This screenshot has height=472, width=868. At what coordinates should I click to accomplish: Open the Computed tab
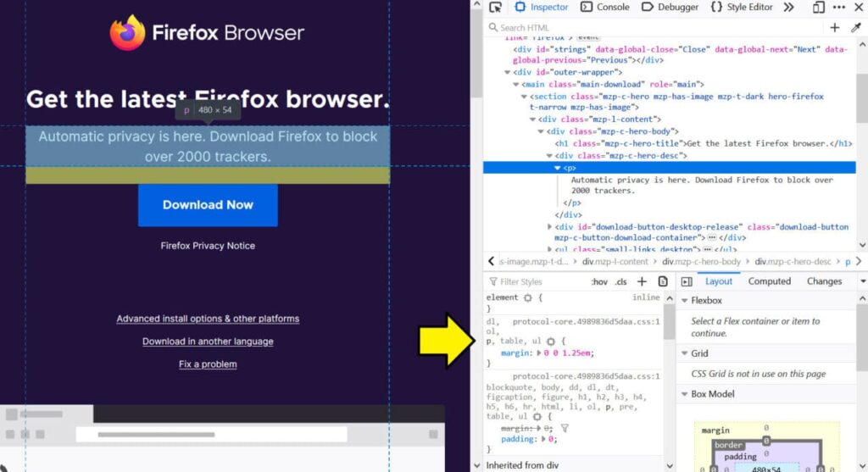coord(769,281)
